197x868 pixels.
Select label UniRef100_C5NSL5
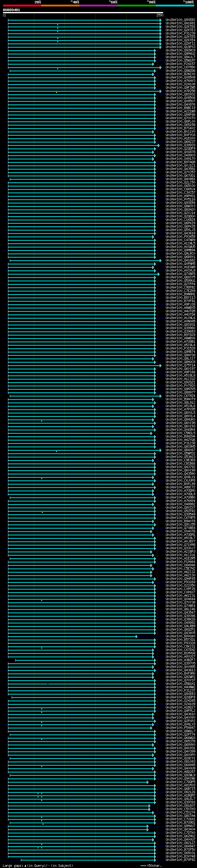180,433
